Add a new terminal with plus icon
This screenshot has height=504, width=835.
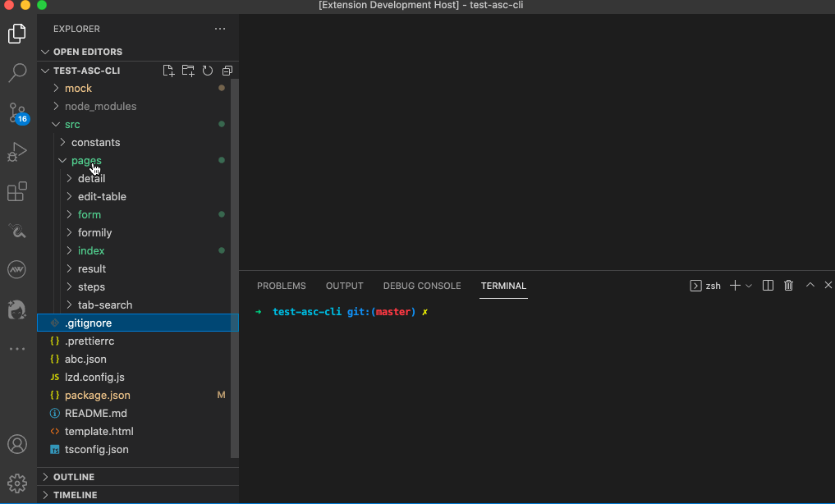pyautogui.click(x=735, y=286)
